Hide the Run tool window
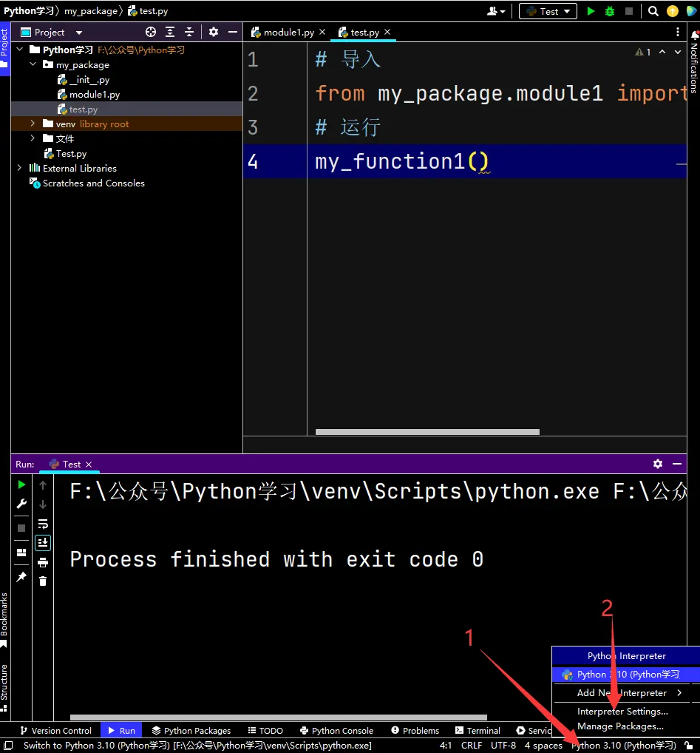The height and width of the screenshot is (753, 700). coord(677,464)
